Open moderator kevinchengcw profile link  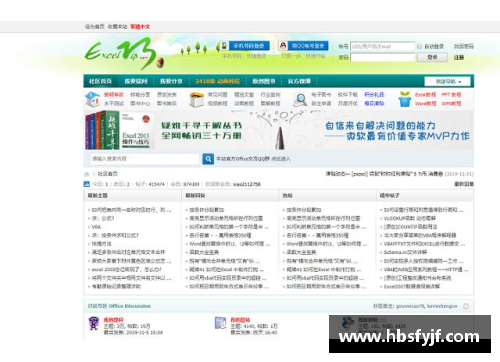tap(442, 306)
